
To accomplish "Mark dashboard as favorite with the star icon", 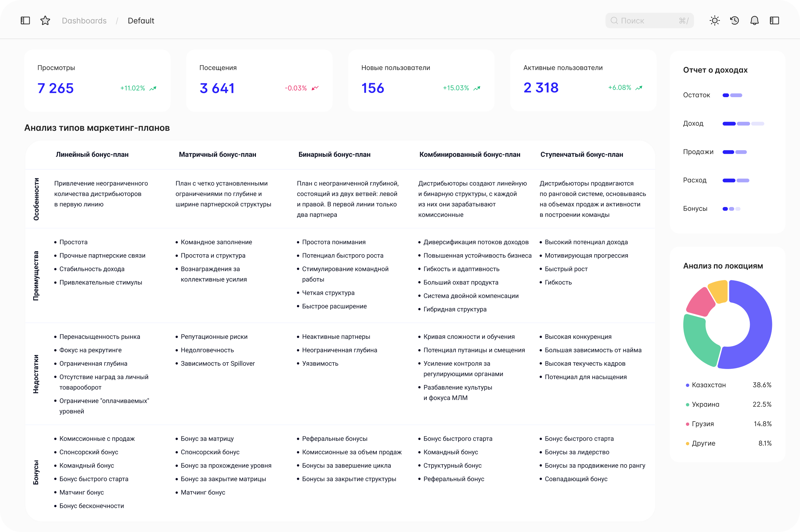I will pos(45,20).
